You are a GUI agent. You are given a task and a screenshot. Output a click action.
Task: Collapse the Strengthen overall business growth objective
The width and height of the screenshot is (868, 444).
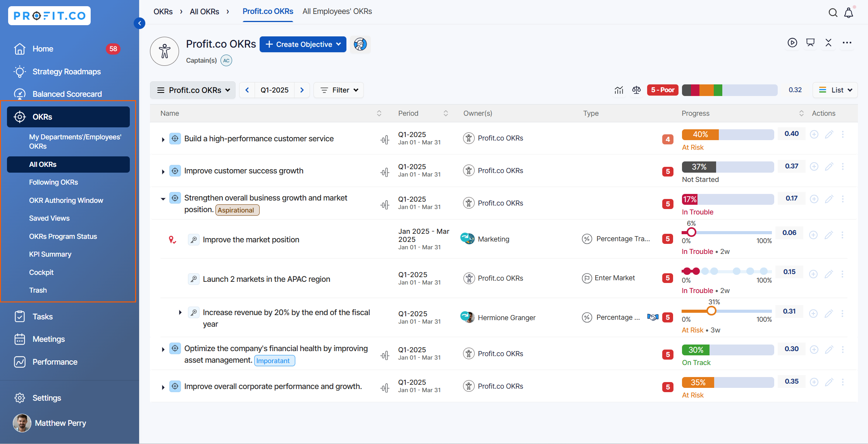coord(163,199)
